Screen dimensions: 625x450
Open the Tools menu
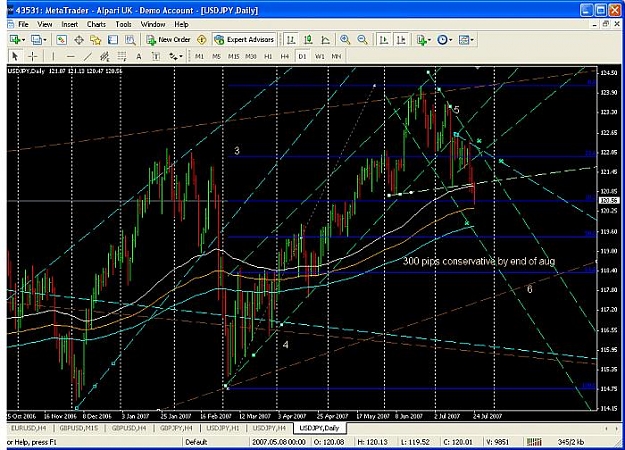point(124,24)
